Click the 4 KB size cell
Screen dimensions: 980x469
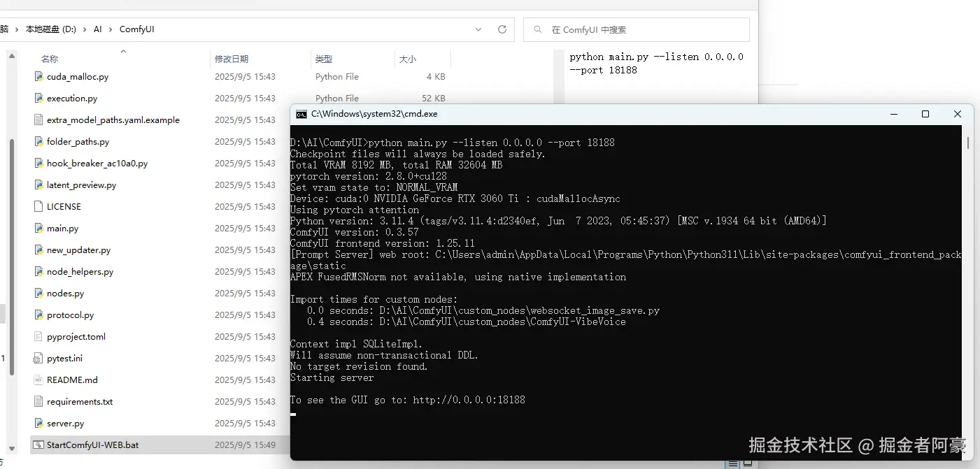coord(436,76)
